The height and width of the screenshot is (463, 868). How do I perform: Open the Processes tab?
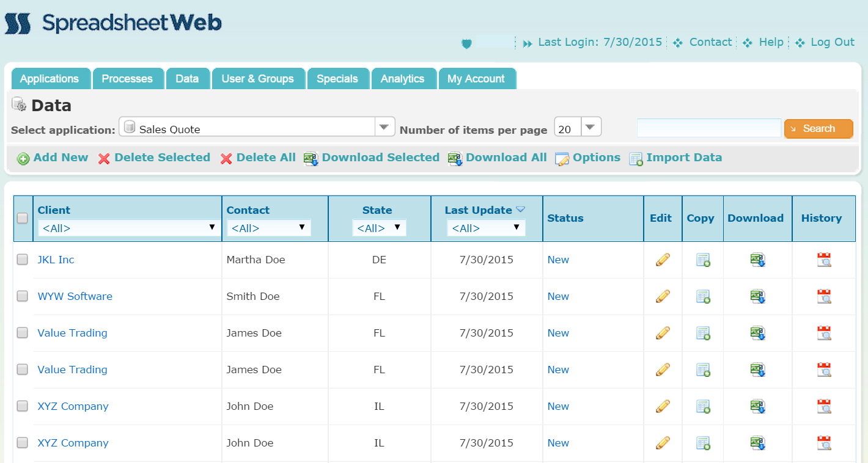127,79
